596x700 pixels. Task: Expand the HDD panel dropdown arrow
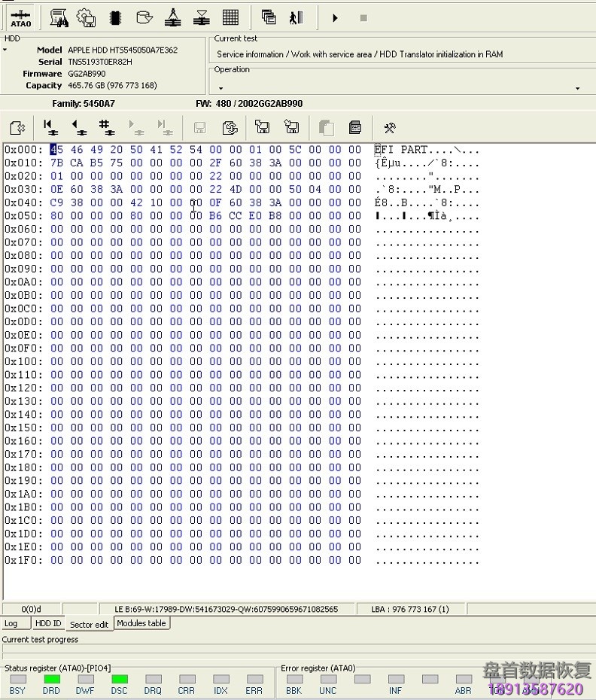tap(5, 50)
